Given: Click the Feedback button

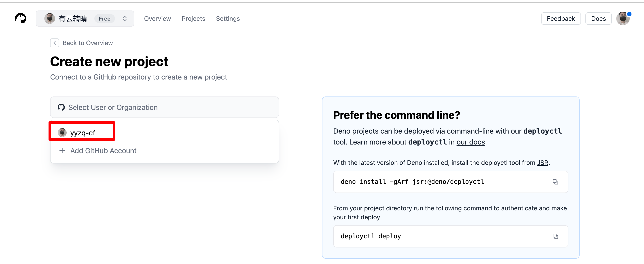Looking at the screenshot, I should coord(561,19).
